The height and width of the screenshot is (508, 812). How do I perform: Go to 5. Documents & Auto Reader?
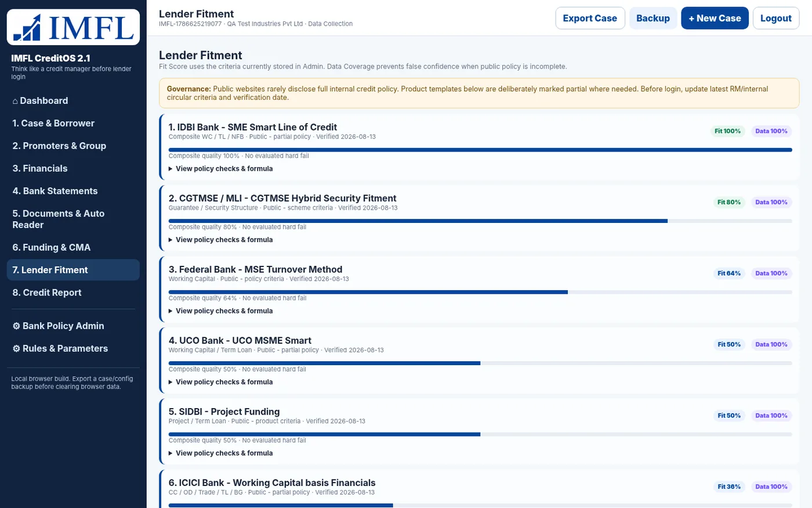[73, 219]
